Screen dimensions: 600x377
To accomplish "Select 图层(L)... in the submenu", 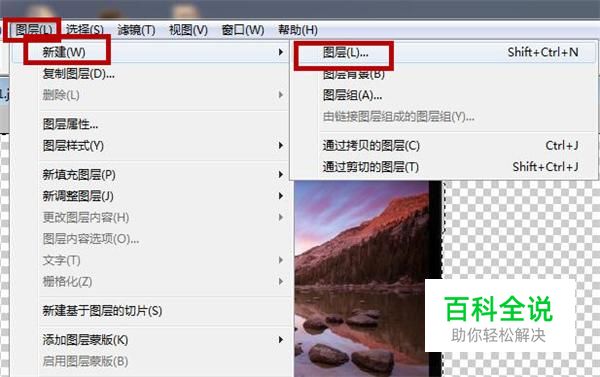I will [346, 52].
